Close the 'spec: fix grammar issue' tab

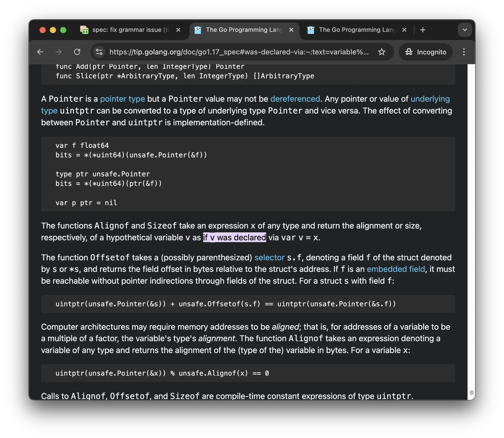click(x=178, y=30)
